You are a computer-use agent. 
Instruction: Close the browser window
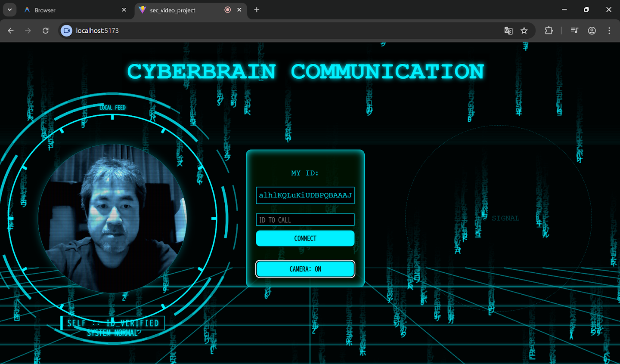[609, 9]
